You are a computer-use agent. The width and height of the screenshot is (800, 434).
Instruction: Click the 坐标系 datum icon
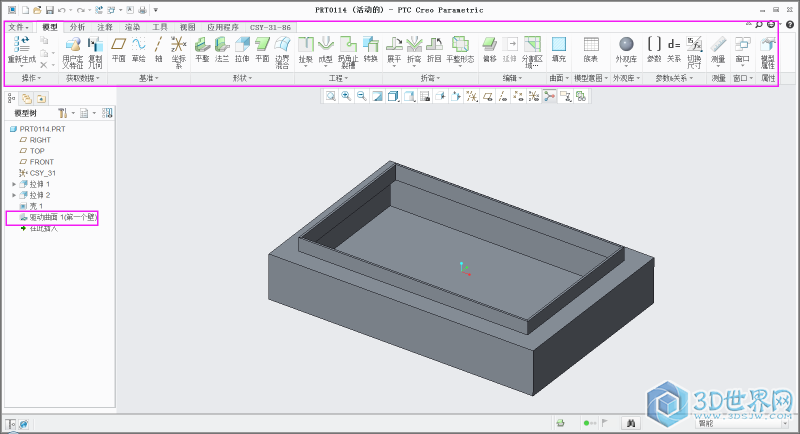(179, 45)
